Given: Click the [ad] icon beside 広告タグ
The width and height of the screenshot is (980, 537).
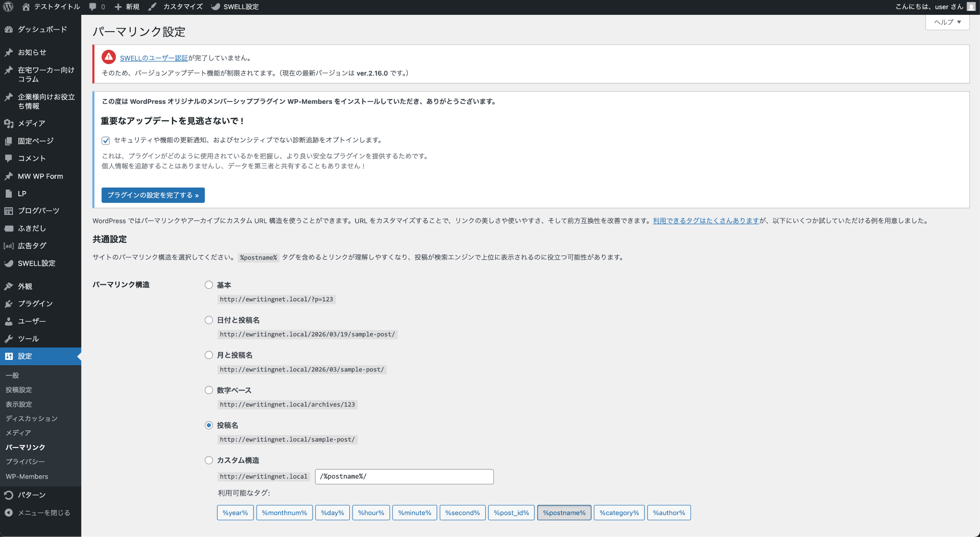Looking at the screenshot, I should pyautogui.click(x=9, y=246).
